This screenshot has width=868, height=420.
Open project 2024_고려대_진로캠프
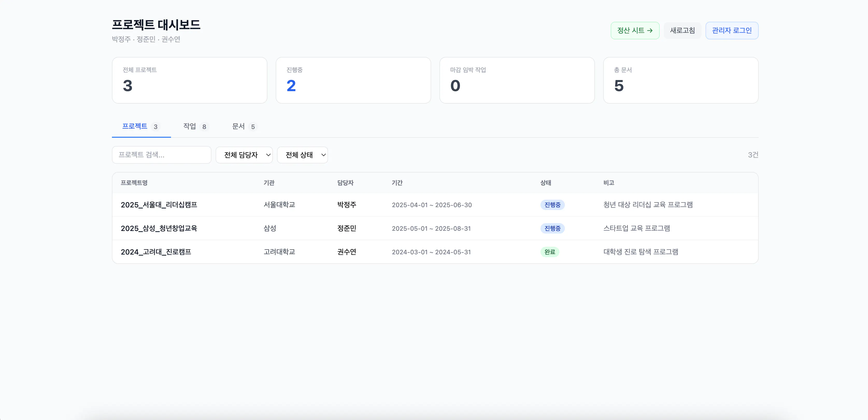[156, 252]
